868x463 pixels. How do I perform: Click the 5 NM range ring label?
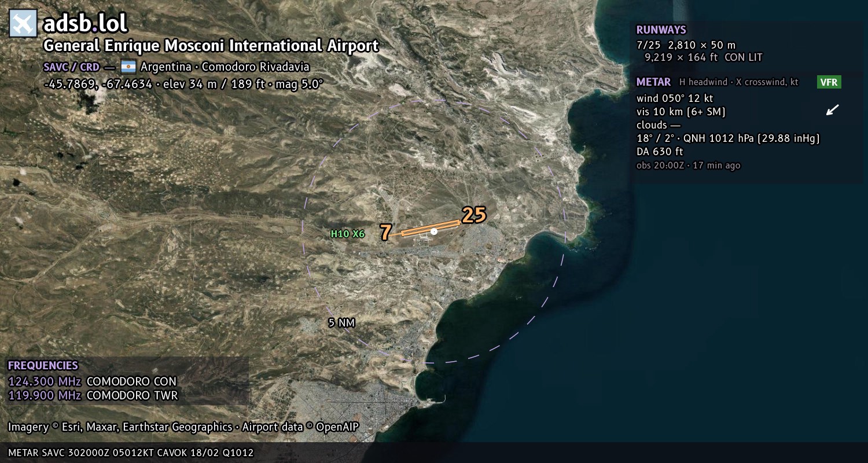coord(341,323)
